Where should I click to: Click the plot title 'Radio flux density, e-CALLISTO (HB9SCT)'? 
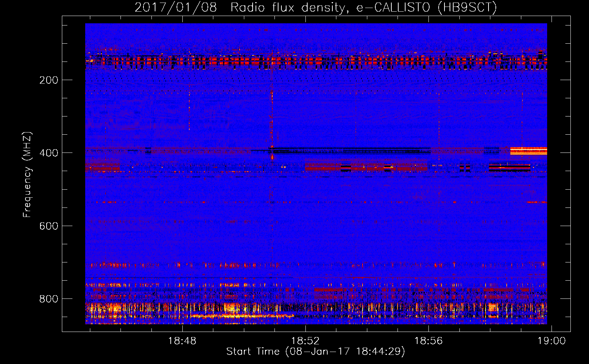364,7
